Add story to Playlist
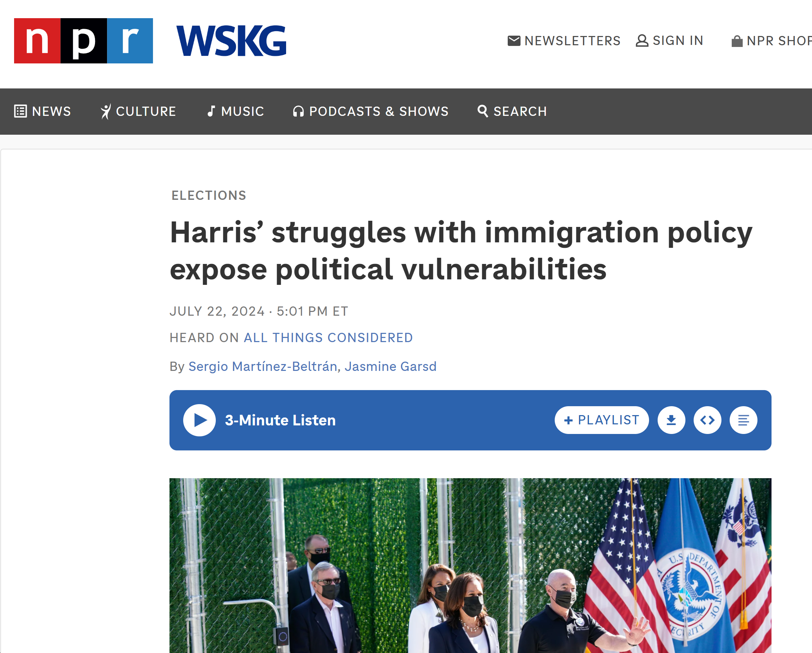 [601, 420]
